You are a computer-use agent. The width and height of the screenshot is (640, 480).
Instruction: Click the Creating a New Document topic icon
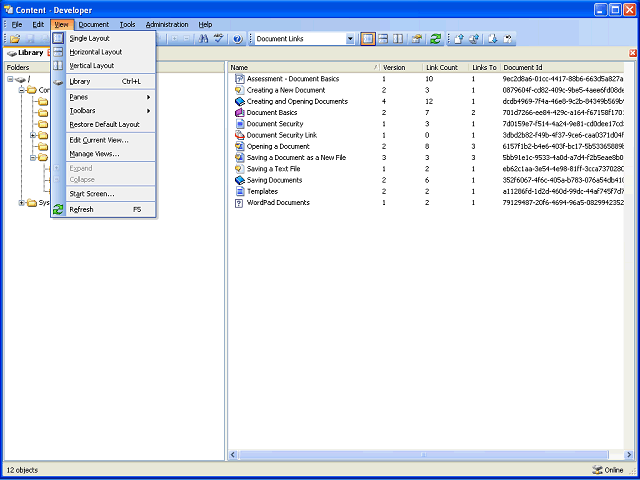pos(239,90)
